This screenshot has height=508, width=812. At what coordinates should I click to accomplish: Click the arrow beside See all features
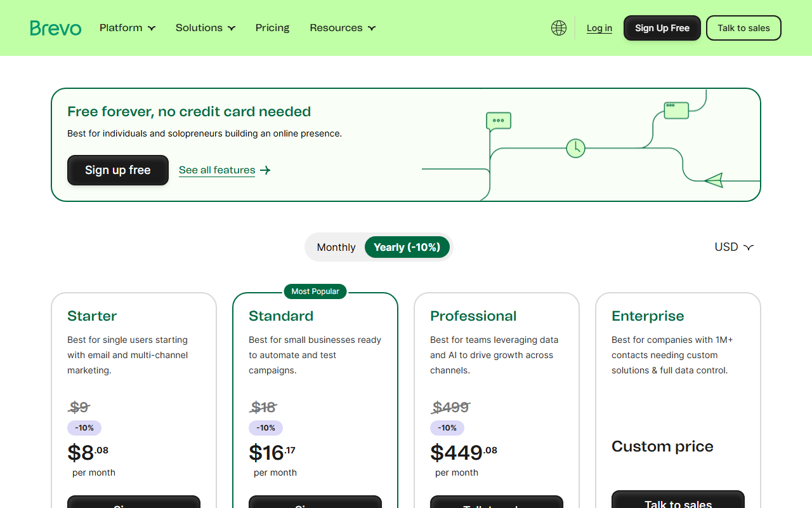point(265,170)
